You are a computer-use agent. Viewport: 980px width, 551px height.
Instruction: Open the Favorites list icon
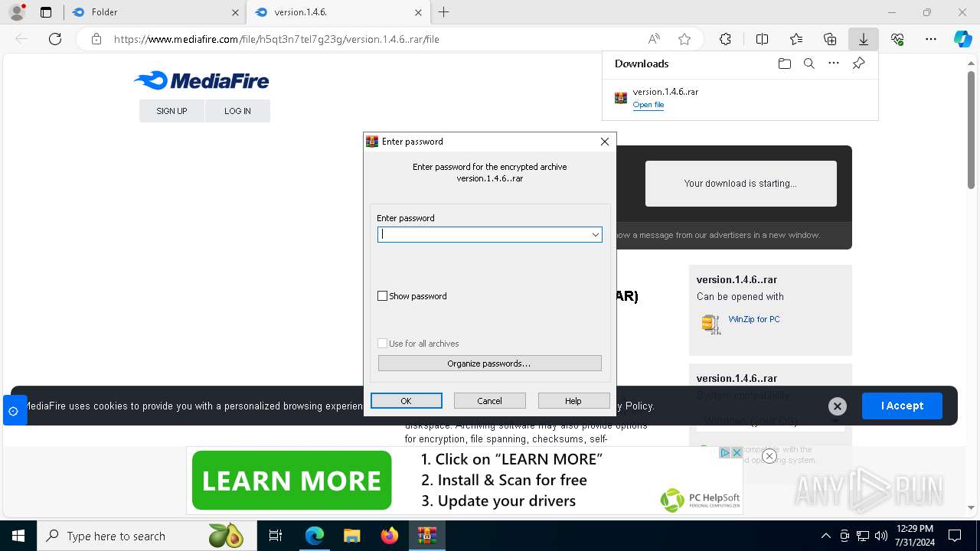(x=796, y=39)
